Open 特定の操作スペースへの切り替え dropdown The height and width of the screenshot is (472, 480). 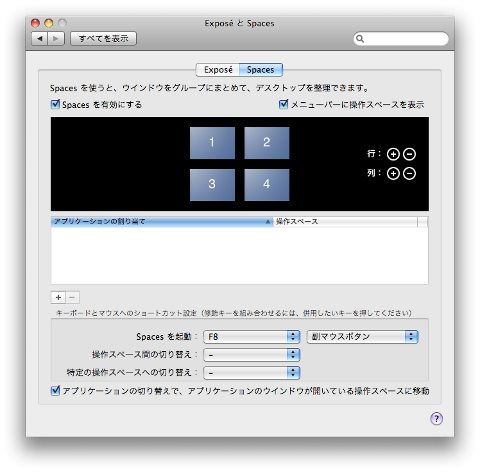pyautogui.click(x=252, y=373)
